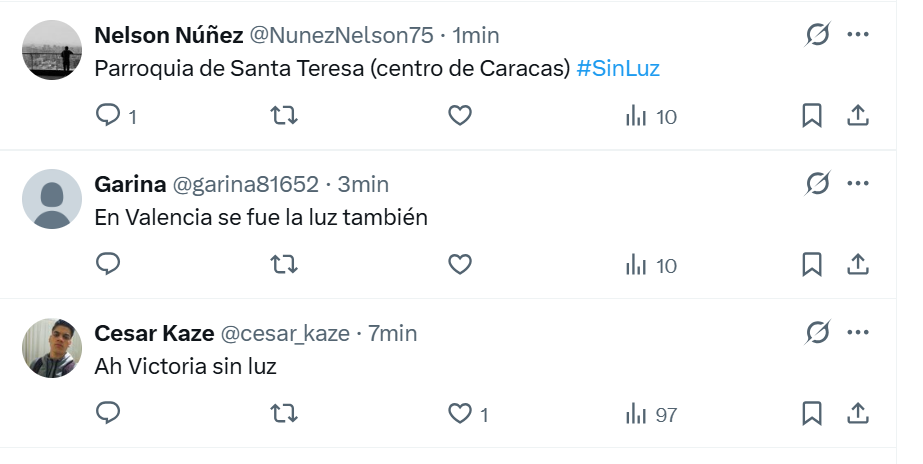Bookmark Cesar Kaze's tweet
This screenshot has height=464, width=923.
coord(812,413)
